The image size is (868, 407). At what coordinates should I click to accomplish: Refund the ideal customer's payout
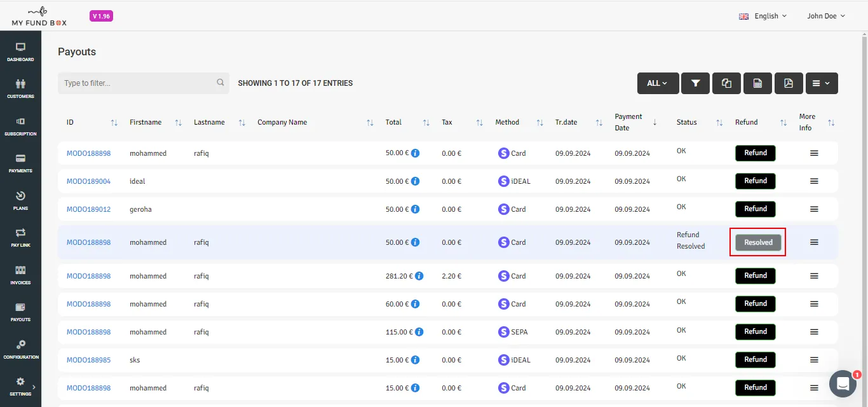(x=756, y=181)
